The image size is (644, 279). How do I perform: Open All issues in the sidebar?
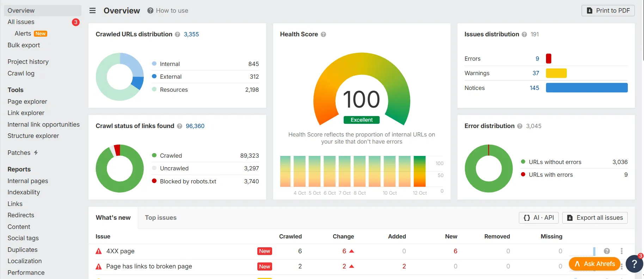coord(21,22)
